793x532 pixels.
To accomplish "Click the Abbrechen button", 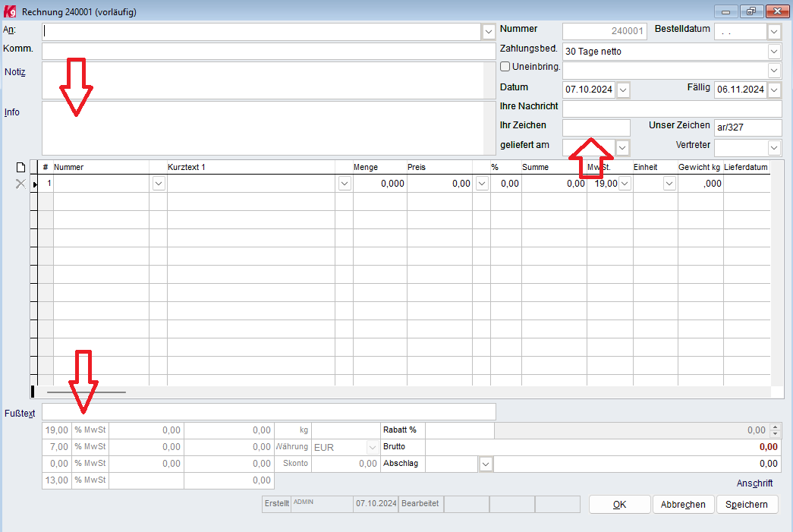I will [683, 505].
